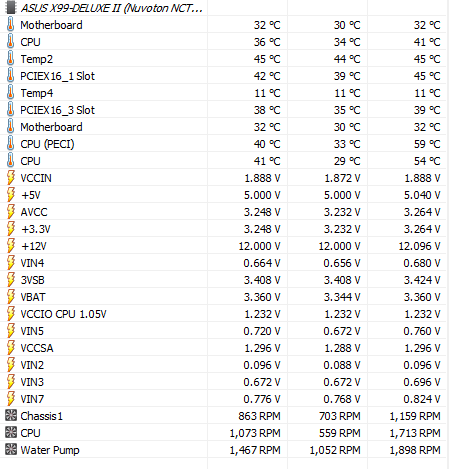Click the lightning icon next to VCCIN

pos(11,178)
